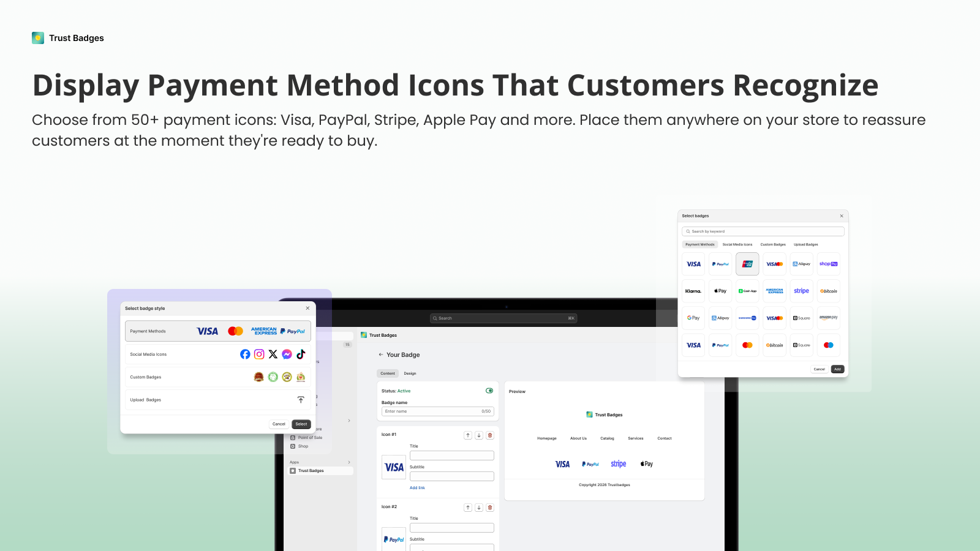Pick the Shop Pay badge
Screen dimensions: 980x551
click(829, 264)
